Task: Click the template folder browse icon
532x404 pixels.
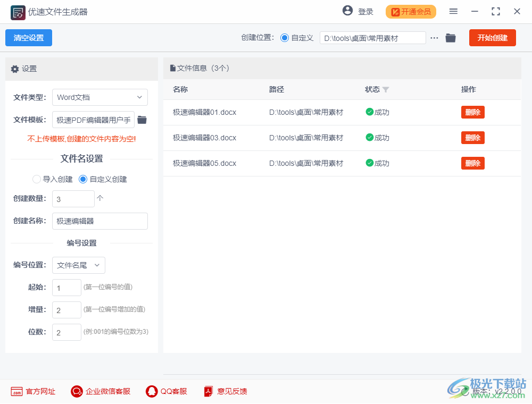Action: [142, 120]
